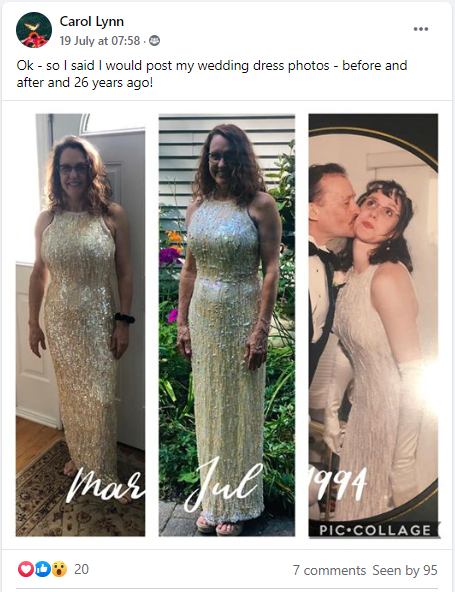
Task: Show the 7 comments on the post
Action: [329, 570]
